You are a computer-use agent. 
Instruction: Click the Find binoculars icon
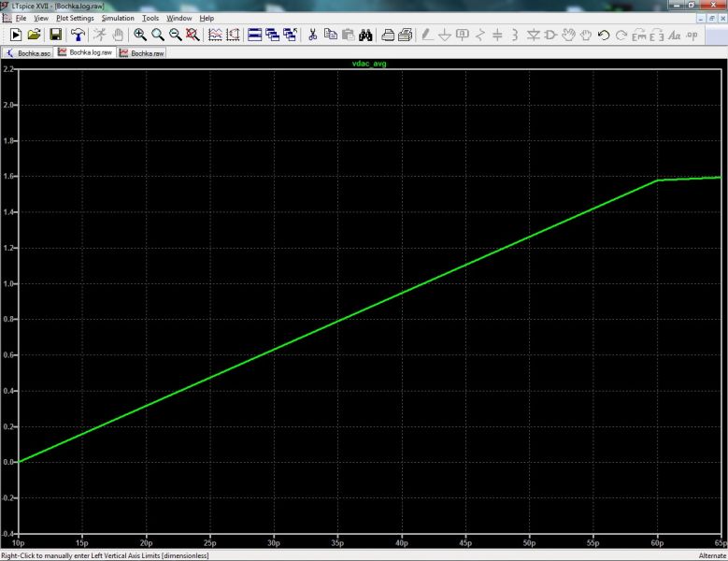pyautogui.click(x=365, y=35)
